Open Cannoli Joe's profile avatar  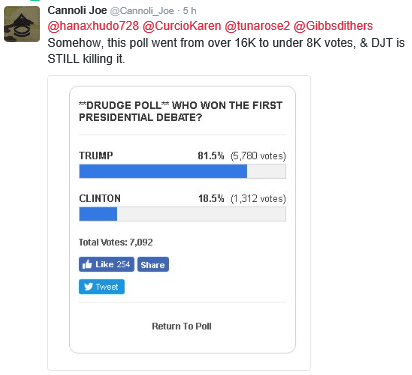22,24
